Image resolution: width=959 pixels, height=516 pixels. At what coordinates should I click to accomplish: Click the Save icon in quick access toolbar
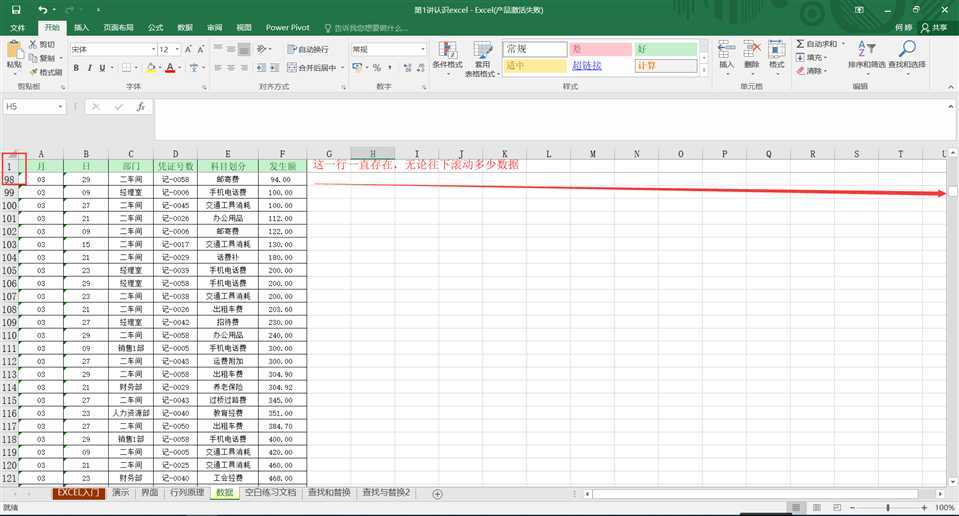pos(16,10)
